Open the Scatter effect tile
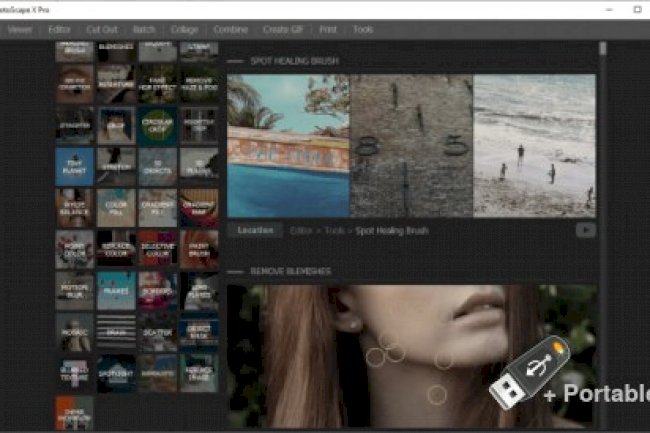Image resolution: width=650 pixels, height=433 pixels. pos(157,332)
